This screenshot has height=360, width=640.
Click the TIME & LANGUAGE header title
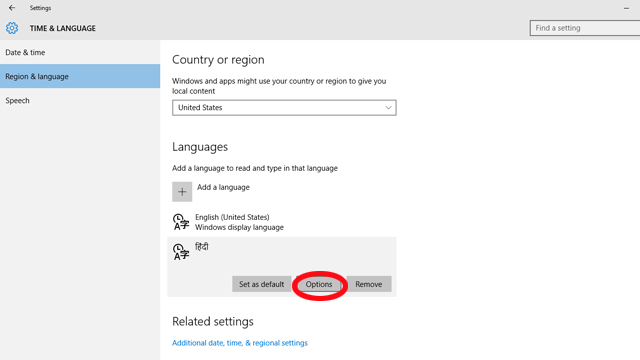point(62,28)
